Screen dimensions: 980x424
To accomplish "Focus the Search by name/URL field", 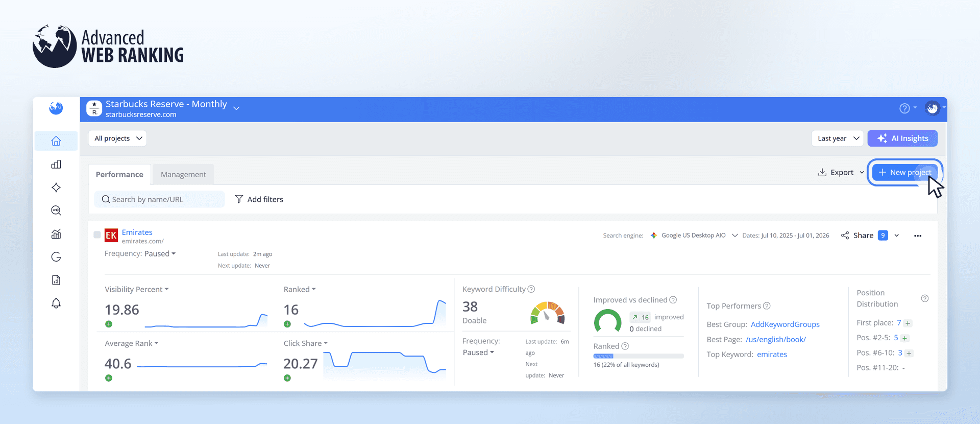I will tap(159, 199).
